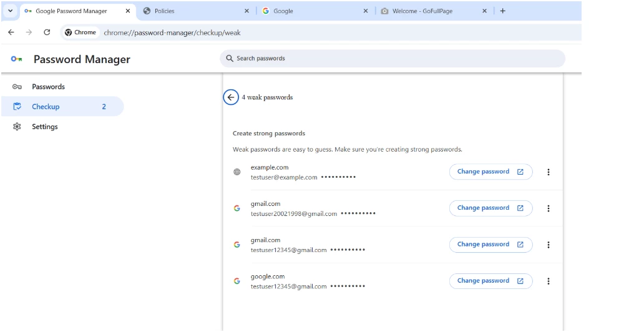Close the Google Password Manager tab
Image resolution: width=644 pixels, height=332 pixels.
coord(128,11)
